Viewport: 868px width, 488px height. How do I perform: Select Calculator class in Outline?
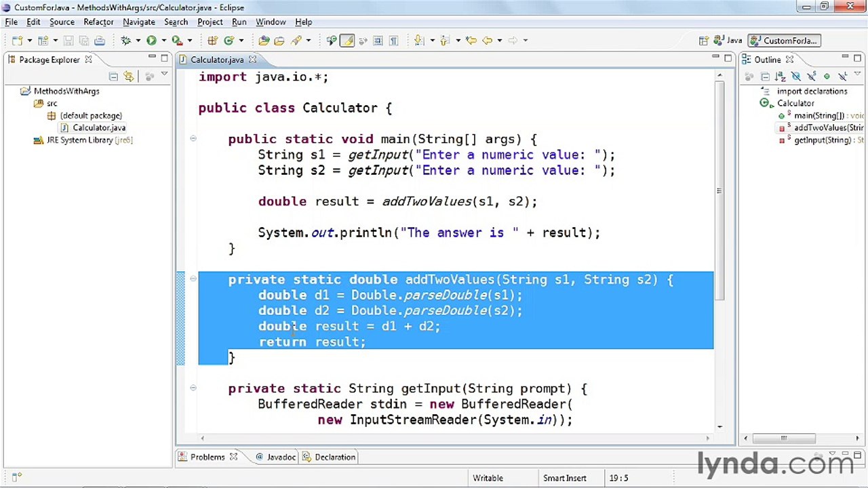coord(795,103)
